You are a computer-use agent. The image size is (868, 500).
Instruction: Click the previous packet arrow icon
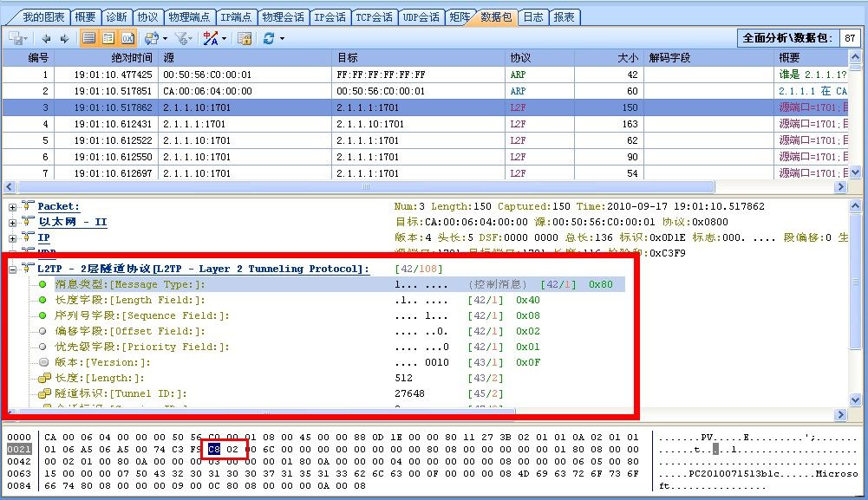point(46,39)
